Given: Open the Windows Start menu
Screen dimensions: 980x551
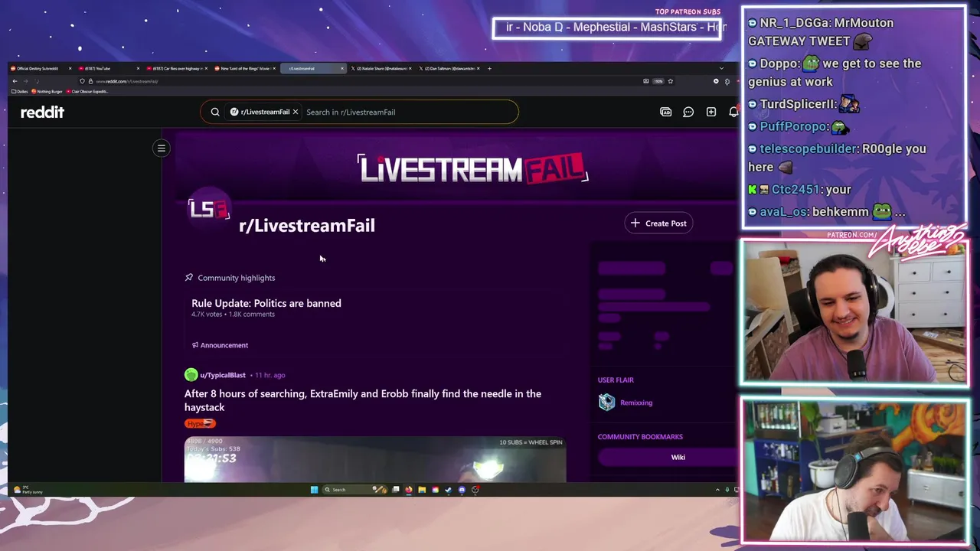Looking at the screenshot, I should tap(314, 490).
